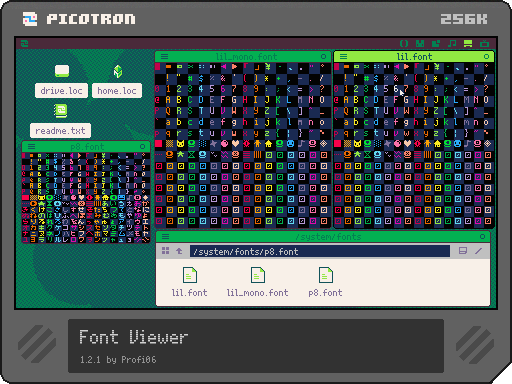
Task: Go up one folder with the arrow icon
Action: click(x=179, y=251)
